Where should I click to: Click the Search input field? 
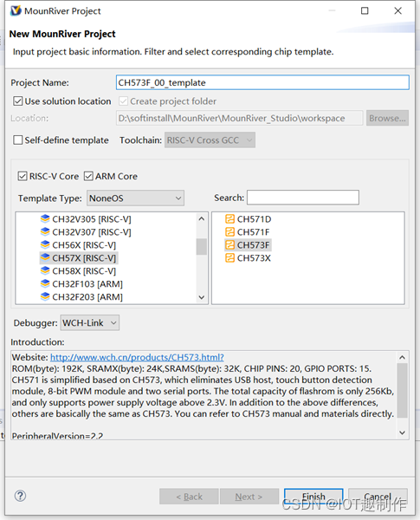[x=303, y=198]
